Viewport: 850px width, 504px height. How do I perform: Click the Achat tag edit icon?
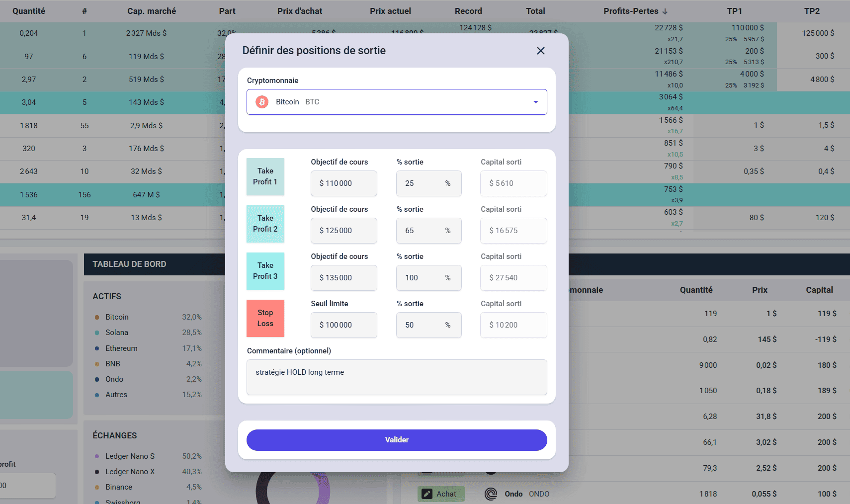(x=427, y=494)
